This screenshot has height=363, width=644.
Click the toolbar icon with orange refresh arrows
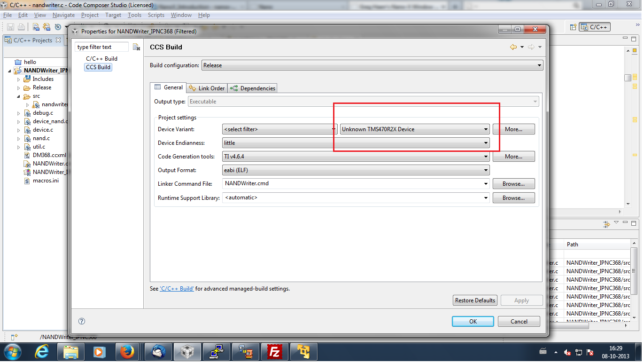47,27
